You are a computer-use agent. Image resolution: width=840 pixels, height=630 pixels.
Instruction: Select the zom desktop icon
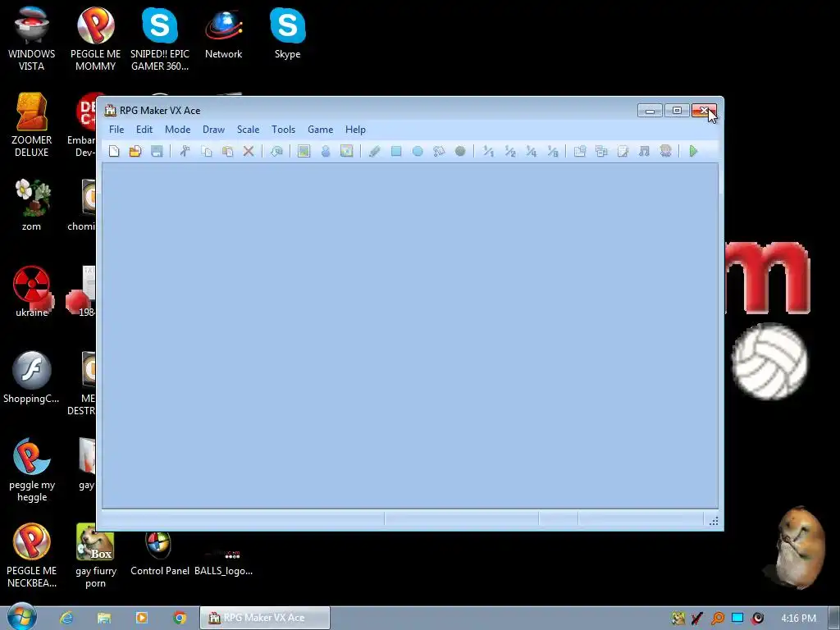[x=32, y=205]
